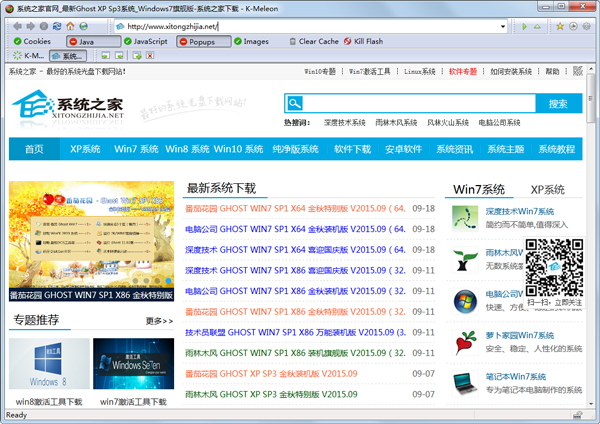Click the laptop 笔记本Win7系统 icon
Screen dimensions: 600x424
point(465,384)
